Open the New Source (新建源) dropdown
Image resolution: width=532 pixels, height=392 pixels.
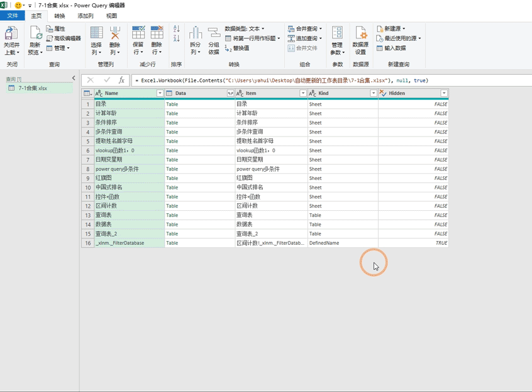[x=391, y=28]
